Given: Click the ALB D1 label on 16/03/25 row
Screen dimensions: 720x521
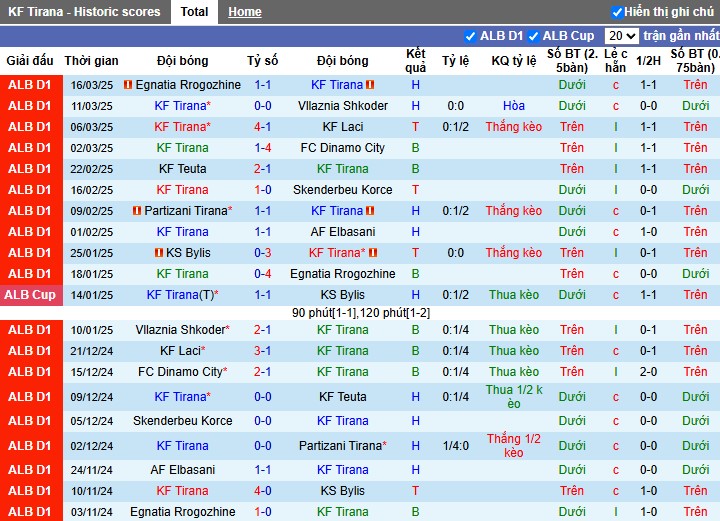Looking at the screenshot, I should [x=30, y=85].
